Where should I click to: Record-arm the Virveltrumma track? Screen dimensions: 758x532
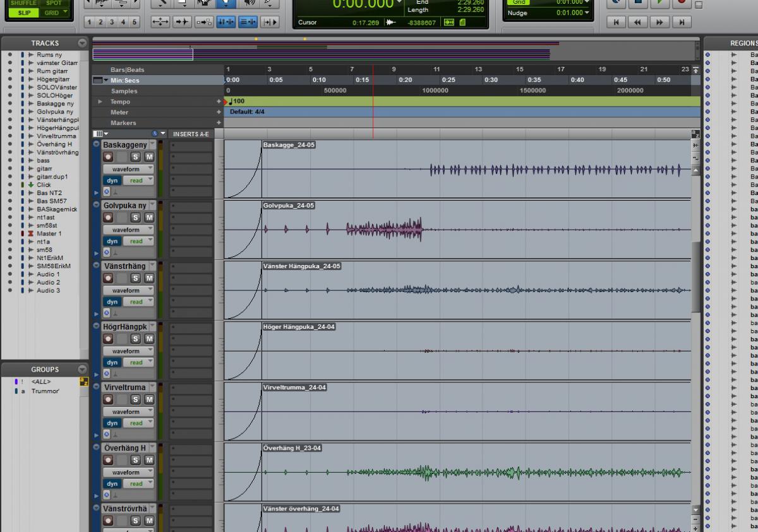tap(108, 399)
